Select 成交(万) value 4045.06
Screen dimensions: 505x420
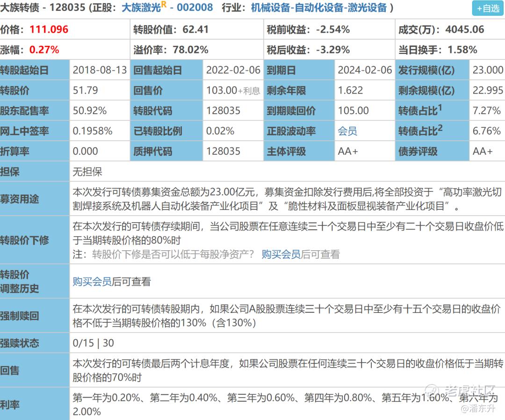465,29
